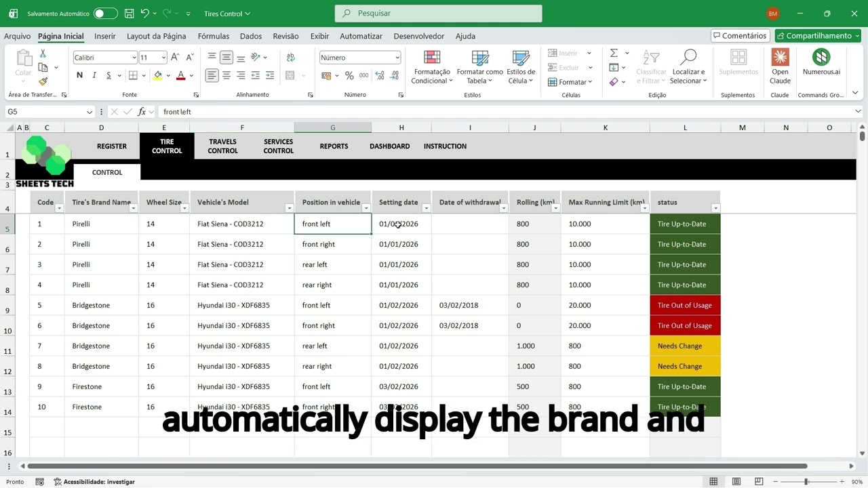Open the Dados ribbon tab
This screenshot has height=488, width=868.
251,36
